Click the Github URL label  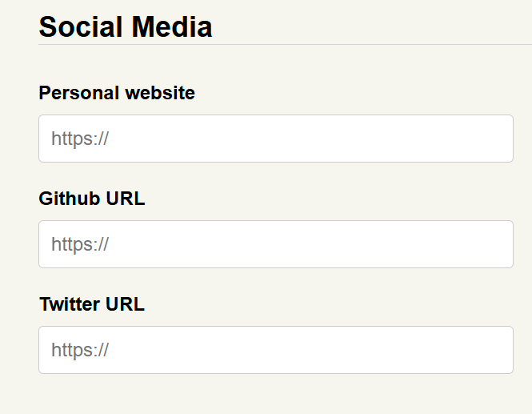click(92, 199)
